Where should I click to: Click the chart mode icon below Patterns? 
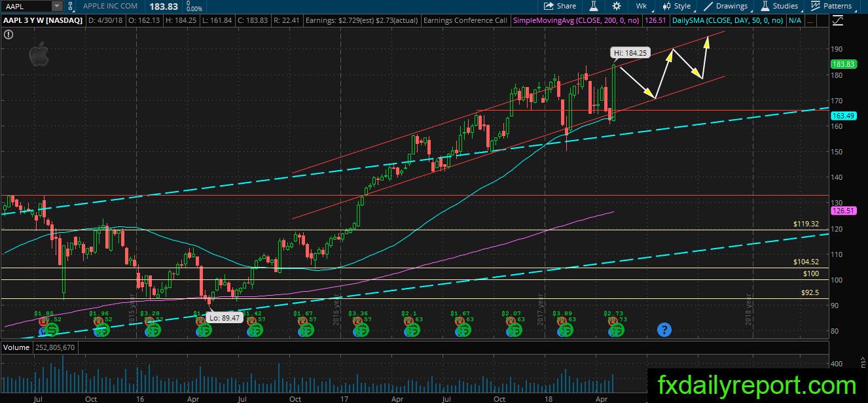[838, 20]
